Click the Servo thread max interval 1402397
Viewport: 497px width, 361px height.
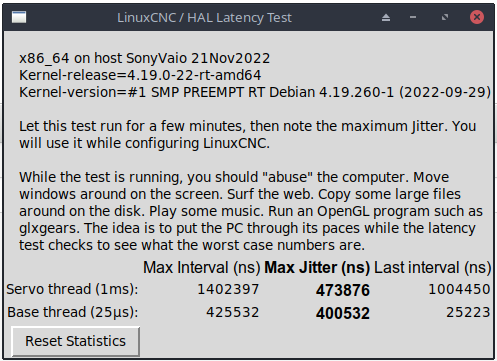click(228, 289)
